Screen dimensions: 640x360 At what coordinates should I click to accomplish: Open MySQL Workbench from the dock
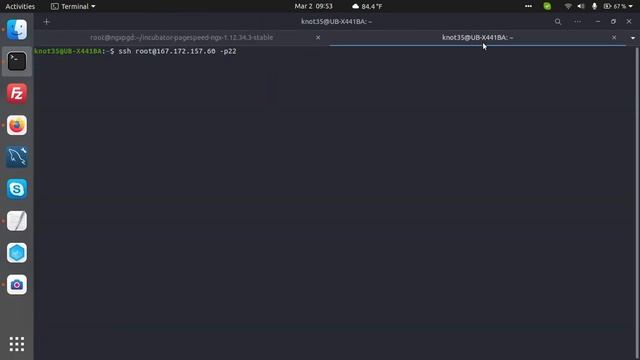(17, 157)
